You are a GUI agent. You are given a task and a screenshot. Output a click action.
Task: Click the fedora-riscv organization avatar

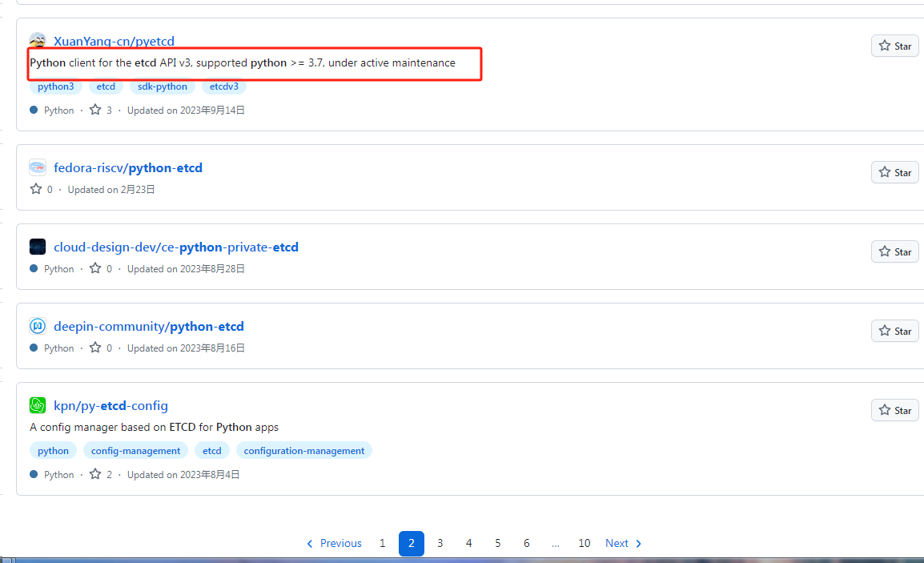(38, 168)
